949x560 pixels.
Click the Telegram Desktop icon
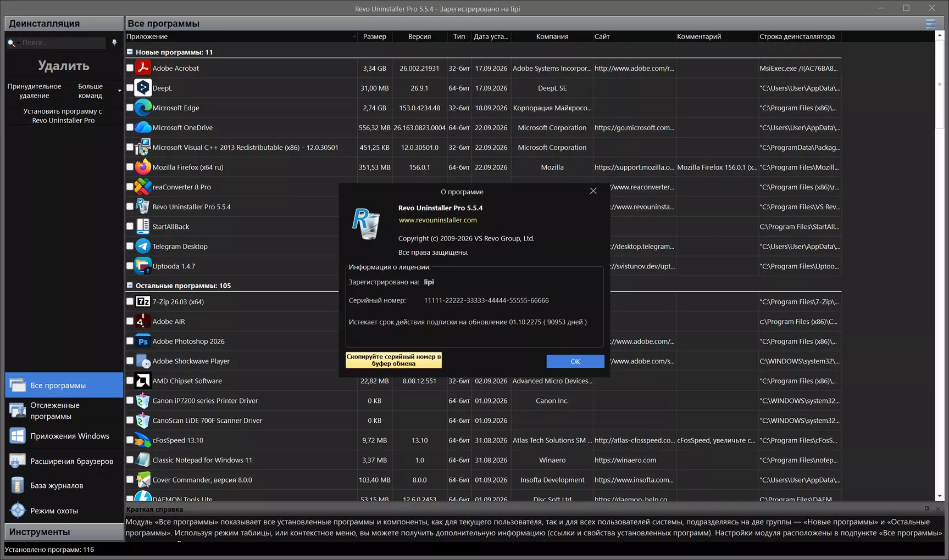143,246
